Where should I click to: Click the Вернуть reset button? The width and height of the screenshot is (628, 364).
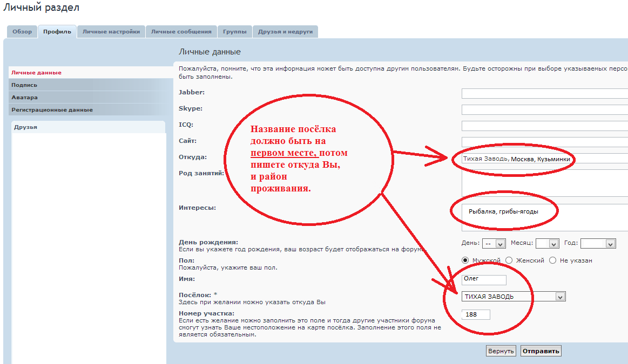point(501,351)
